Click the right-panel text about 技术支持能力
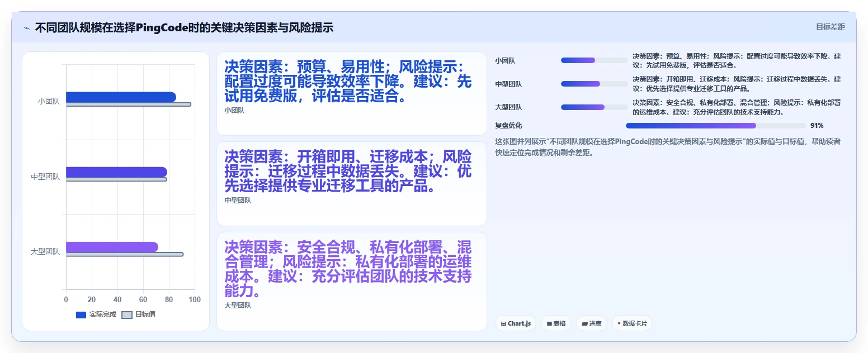This screenshot has width=868, height=353. [737, 107]
